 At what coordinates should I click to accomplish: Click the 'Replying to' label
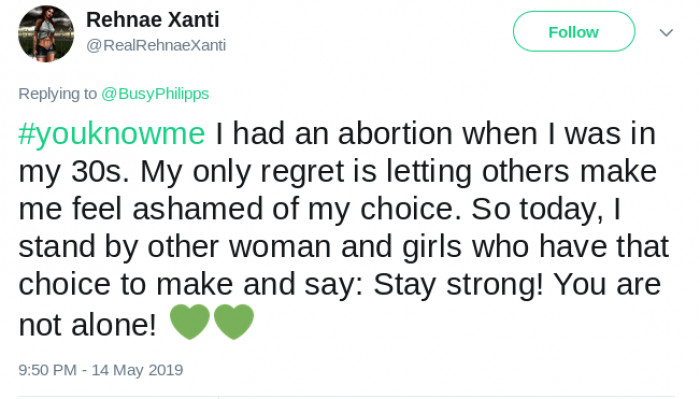[x=58, y=94]
